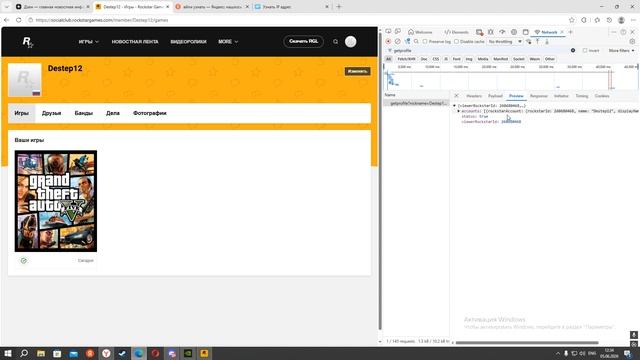Open the File Explorer taskbar icon
Image resolution: width=640 pixels, height=360 pixels.
click(41, 353)
